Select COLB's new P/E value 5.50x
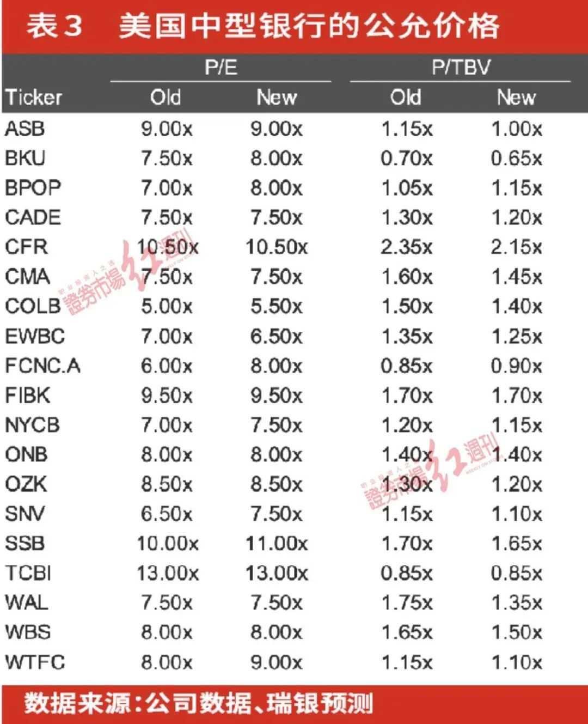This screenshot has width=588, height=724. [x=276, y=307]
